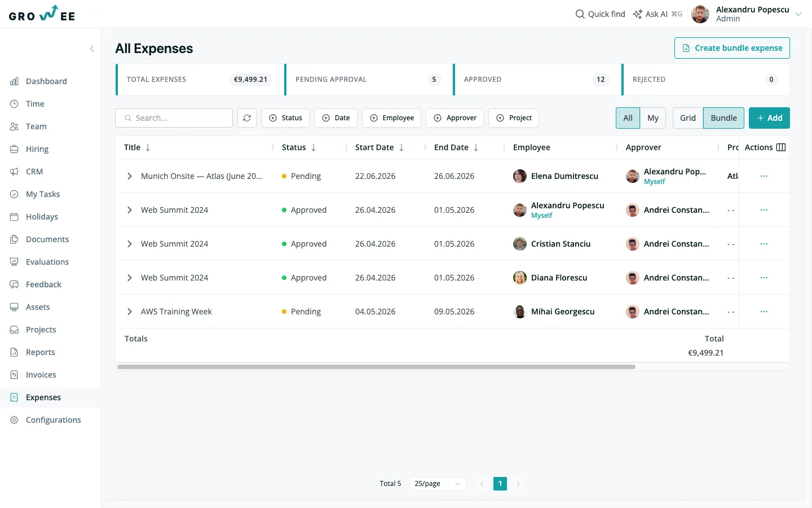This screenshot has height=508, width=812.
Task: Open the 25/page size dropdown
Action: 438,484
